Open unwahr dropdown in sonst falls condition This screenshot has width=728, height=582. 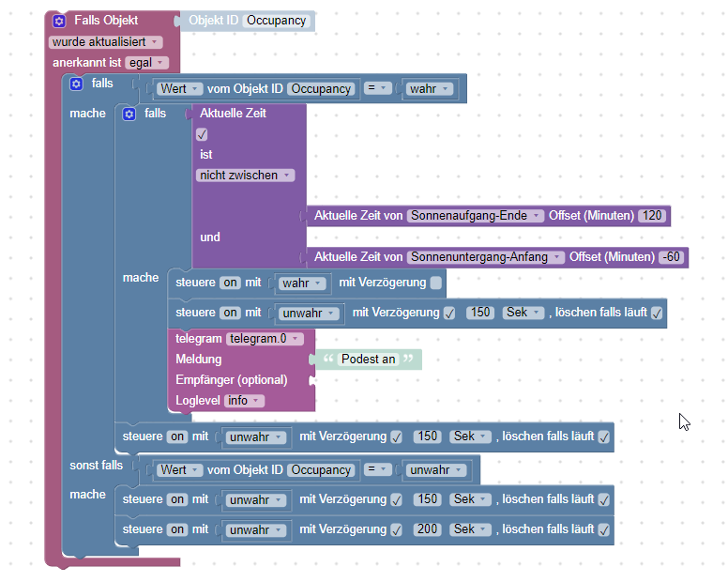pos(436,470)
